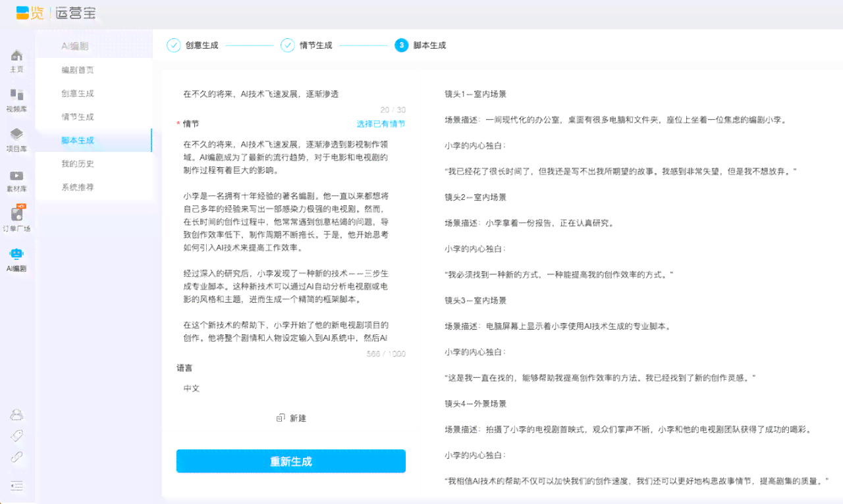
Task: Click the 语言 field label
Action: (184, 368)
